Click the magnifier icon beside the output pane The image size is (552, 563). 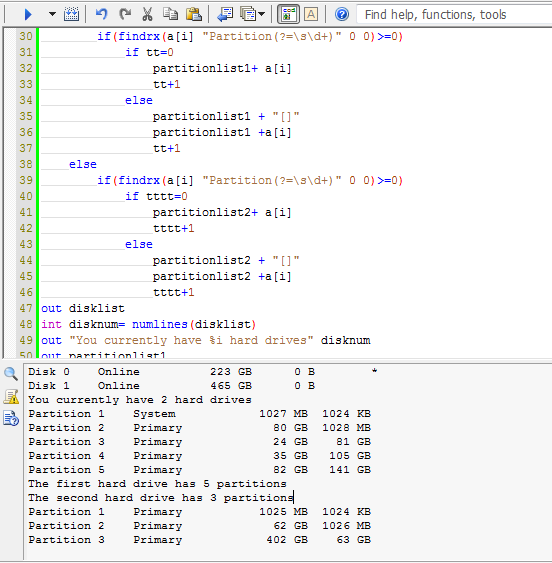[x=11, y=374]
